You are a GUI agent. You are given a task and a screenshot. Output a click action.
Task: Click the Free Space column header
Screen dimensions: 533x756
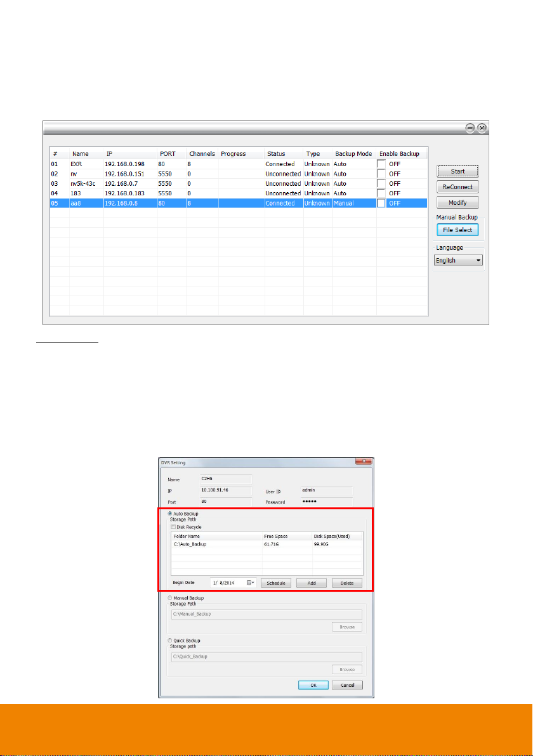pos(287,536)
